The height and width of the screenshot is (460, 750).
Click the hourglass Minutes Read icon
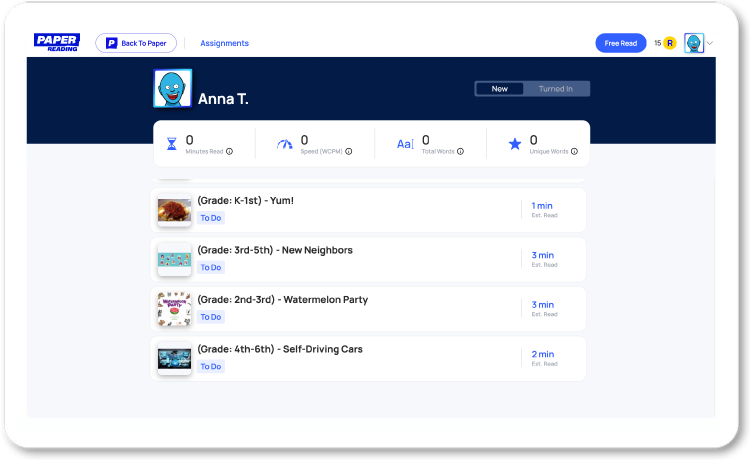pyautogui.click(x=171, y=144)
